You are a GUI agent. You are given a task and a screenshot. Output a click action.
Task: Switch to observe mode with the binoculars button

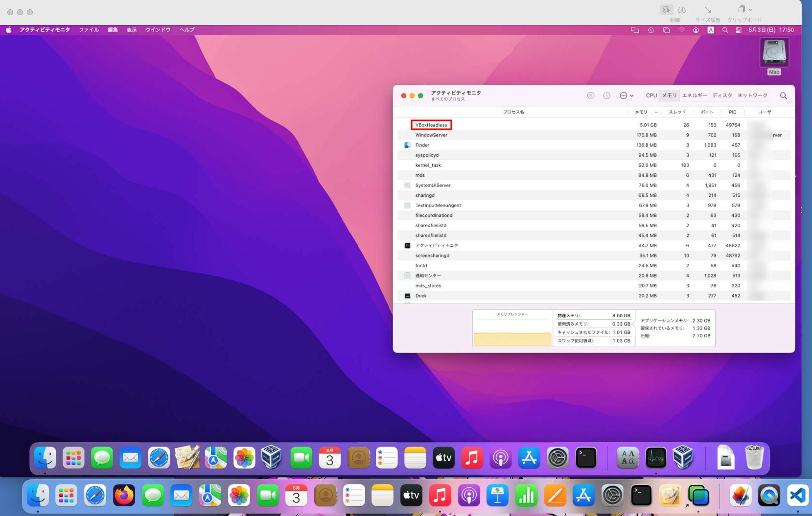click(682, 10)
